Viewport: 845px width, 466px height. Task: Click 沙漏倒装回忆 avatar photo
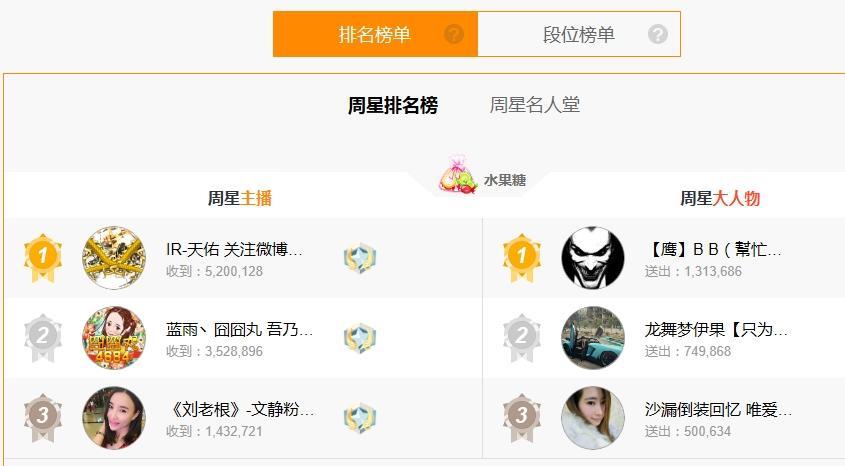point(593,418)
